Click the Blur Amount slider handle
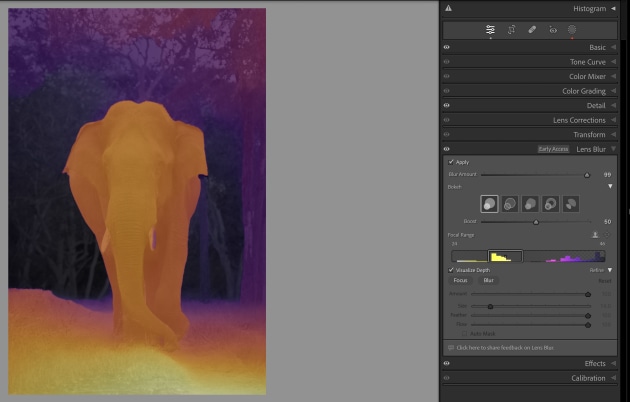 click(587, 175)
